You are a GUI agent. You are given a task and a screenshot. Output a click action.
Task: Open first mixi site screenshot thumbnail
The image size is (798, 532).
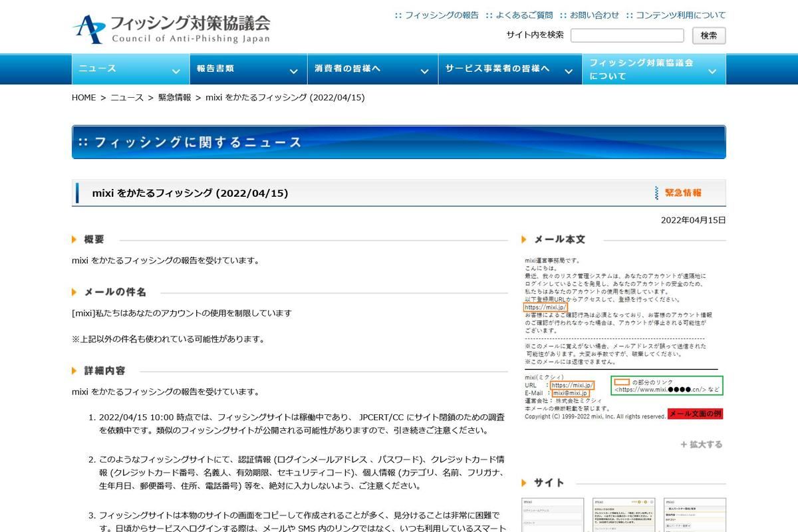[x=553, y=515]
